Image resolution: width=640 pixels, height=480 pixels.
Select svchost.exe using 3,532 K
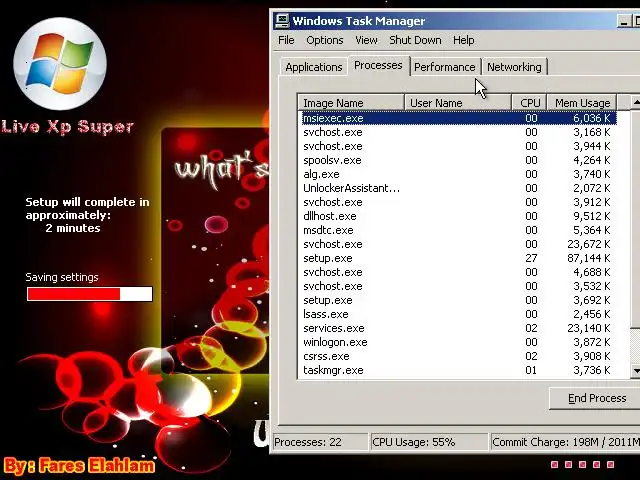coord(459,286)
